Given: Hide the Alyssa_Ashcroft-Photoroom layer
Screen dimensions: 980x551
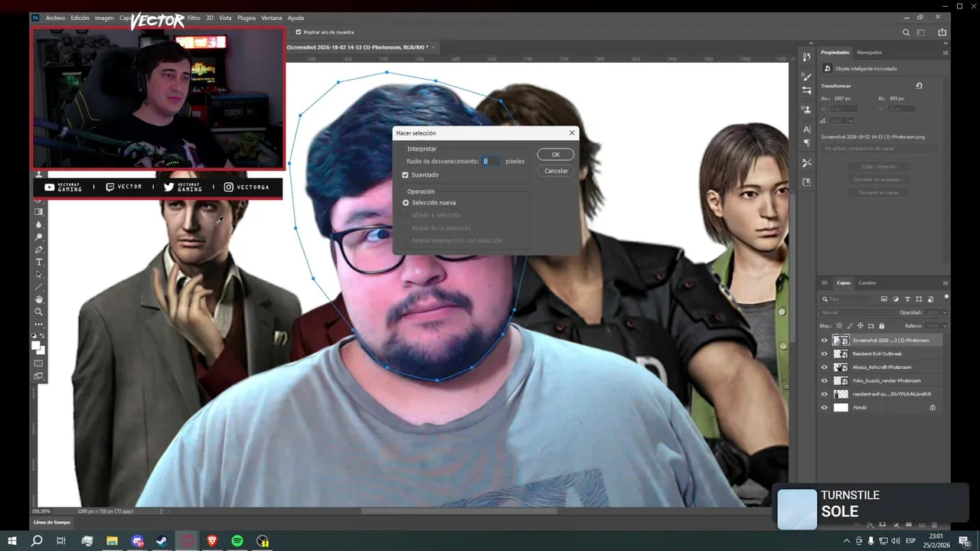Looking at the screenshot, I should coord(825,367).
